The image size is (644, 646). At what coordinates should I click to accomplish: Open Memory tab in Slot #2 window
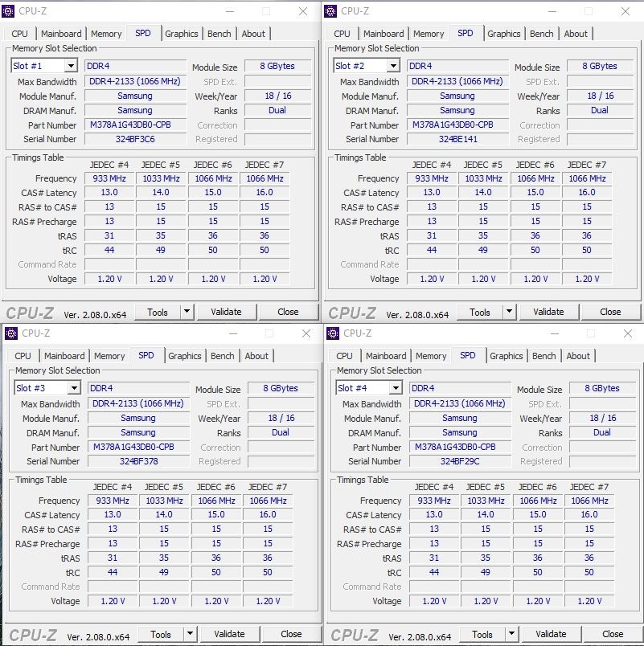click(x=429, y=34)
